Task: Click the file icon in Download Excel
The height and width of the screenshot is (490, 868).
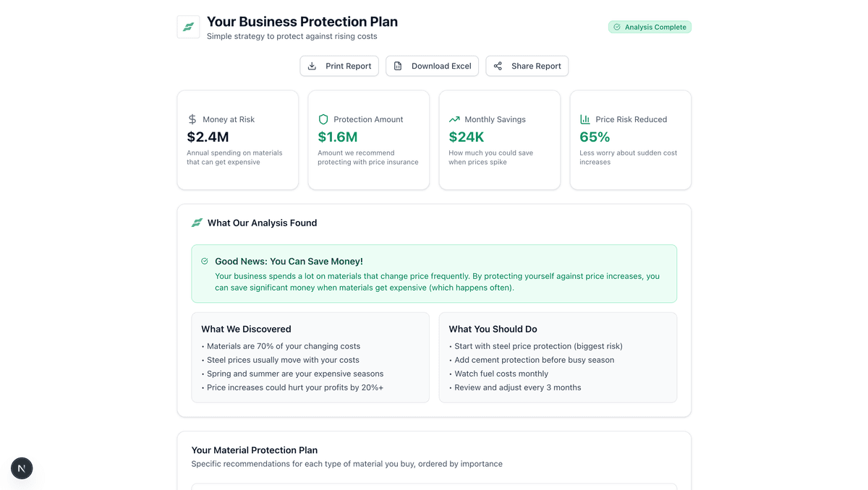Action: click(398, 66)
